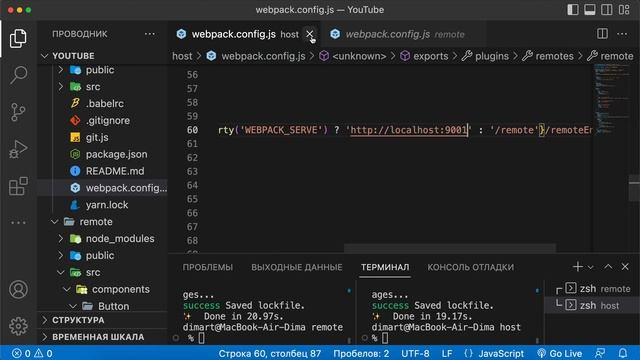Switch to the ТЕРМИНАЛ panel tab
This screenshot has width=640, height=360.
click(x=385, y=267)
